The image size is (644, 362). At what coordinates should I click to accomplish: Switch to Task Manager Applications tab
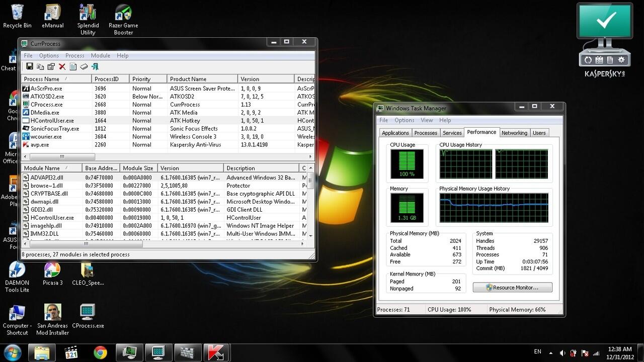pos(395,133)
